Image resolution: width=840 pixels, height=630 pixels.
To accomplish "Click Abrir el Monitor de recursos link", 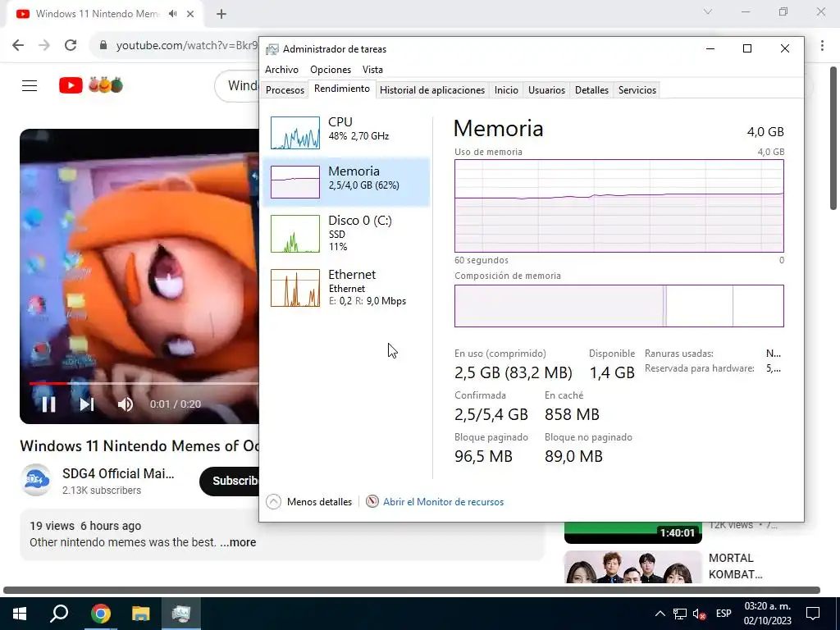I will tap(443, 502).
